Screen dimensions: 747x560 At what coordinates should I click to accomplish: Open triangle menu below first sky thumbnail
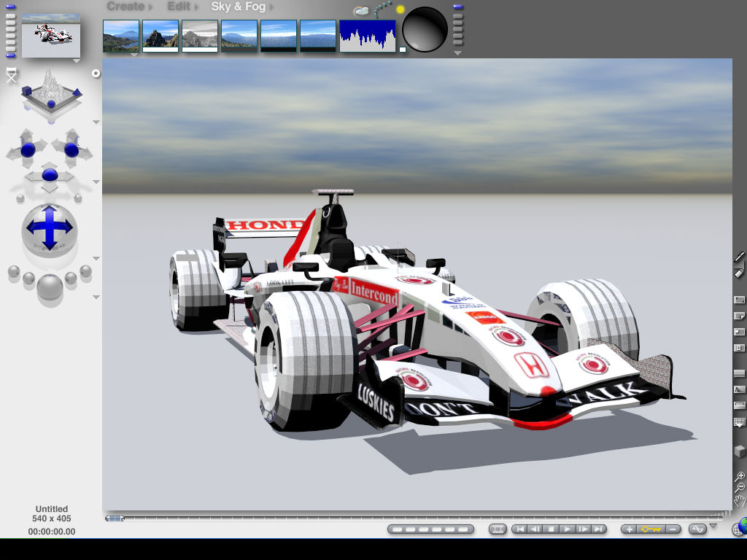point(134,55)
